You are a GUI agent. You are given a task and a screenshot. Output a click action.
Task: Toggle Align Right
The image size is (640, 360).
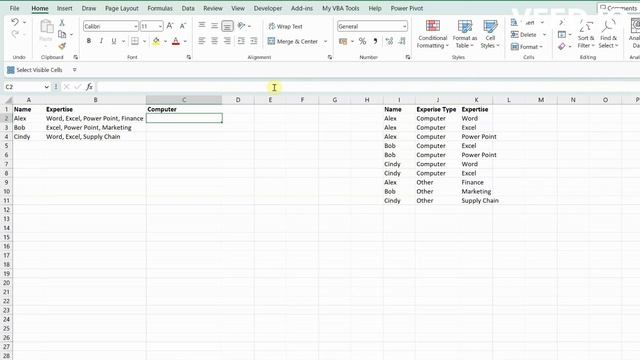click(x=227, y=41)
